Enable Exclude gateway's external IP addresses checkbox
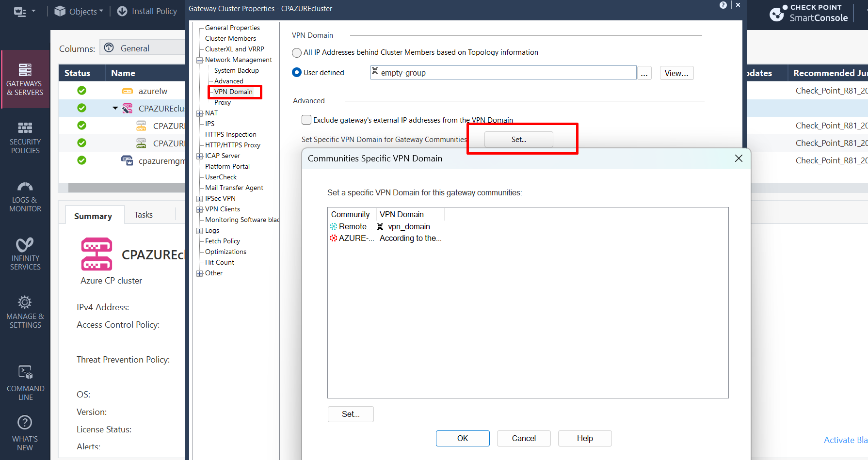868x460 pixels. [306, 119]
